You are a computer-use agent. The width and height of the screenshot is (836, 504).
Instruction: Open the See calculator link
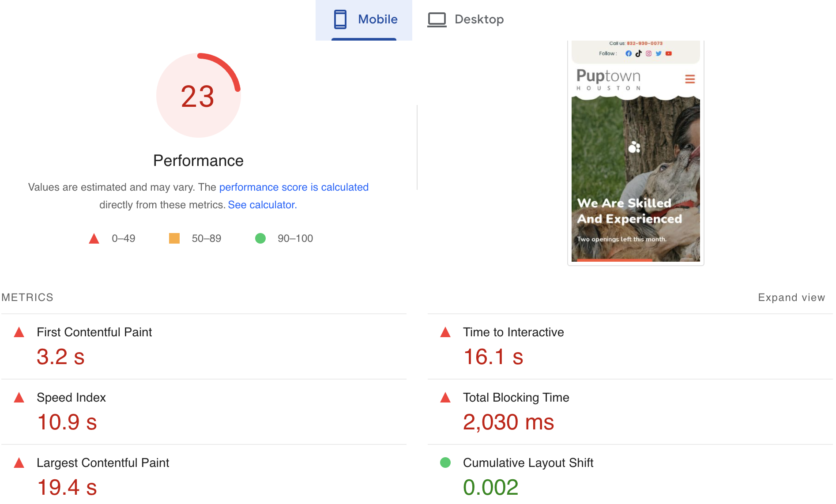pos(262,205)
